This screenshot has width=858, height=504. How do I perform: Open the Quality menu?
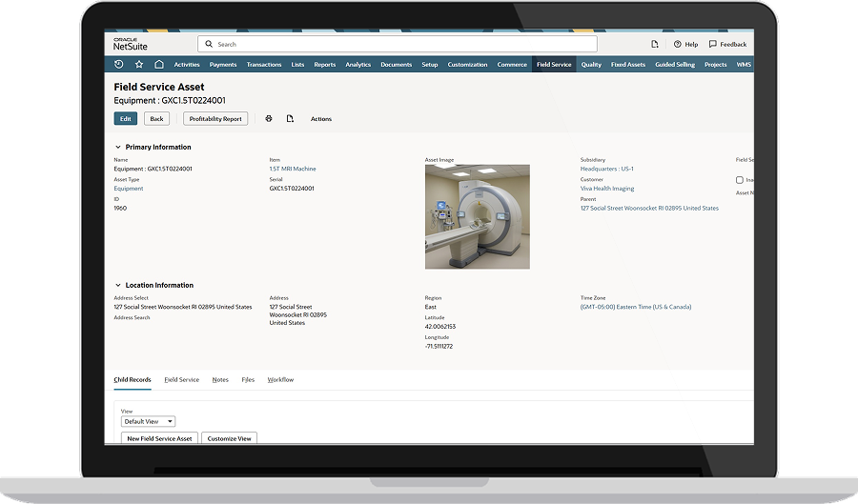pyautogui.click(x=591, y=65)
